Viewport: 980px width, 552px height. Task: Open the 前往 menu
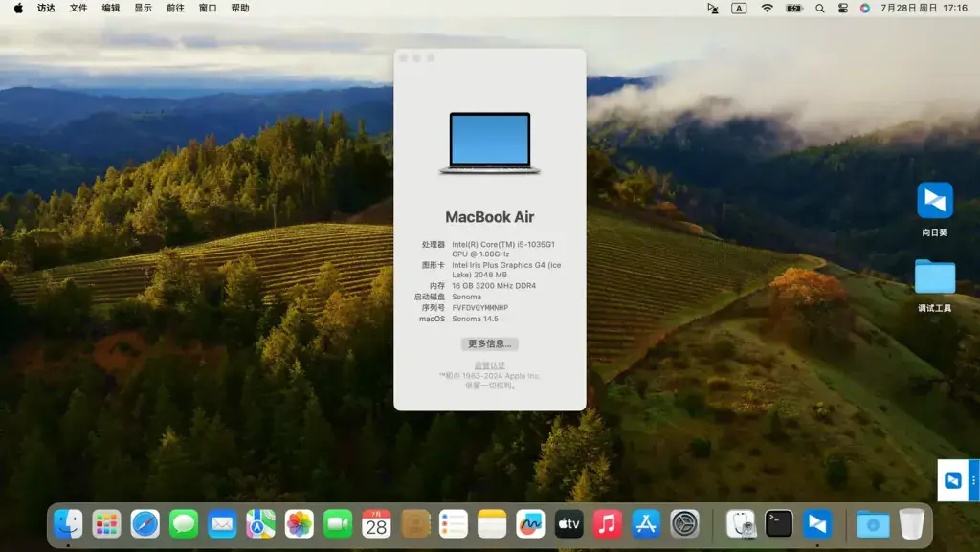tap(176, 8)
